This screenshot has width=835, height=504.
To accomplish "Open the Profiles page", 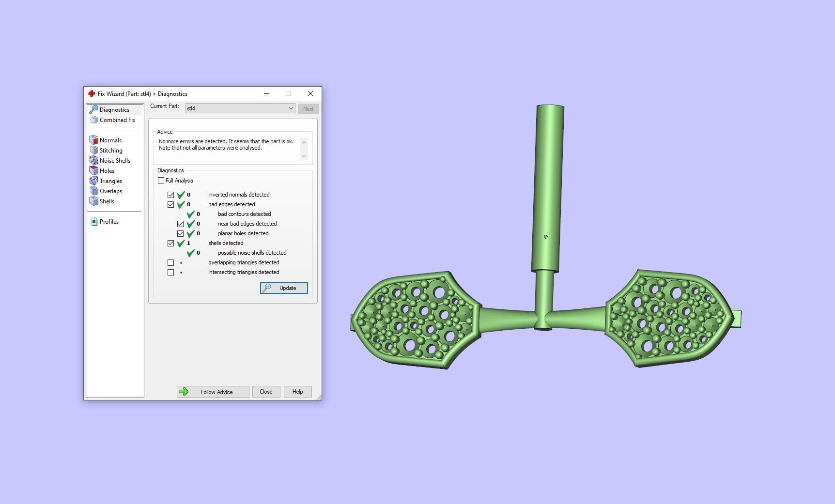I will point(109,222).
